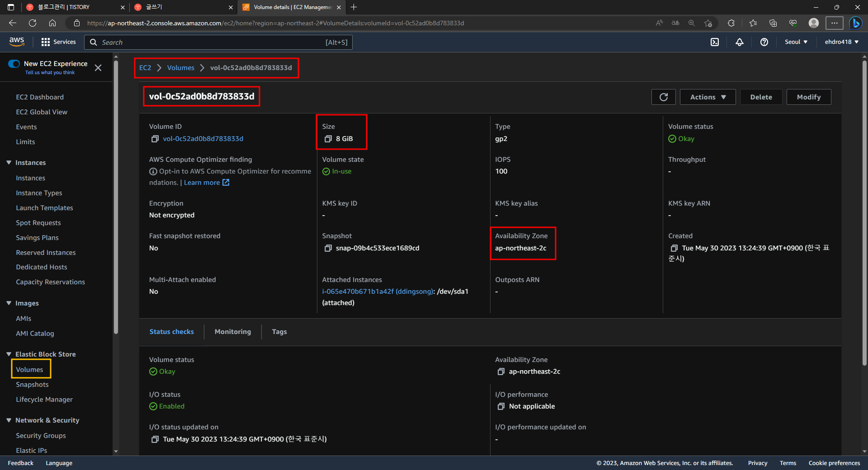Click Tell us what you think
Screen dimensions: 868x470
coord(50,73)
